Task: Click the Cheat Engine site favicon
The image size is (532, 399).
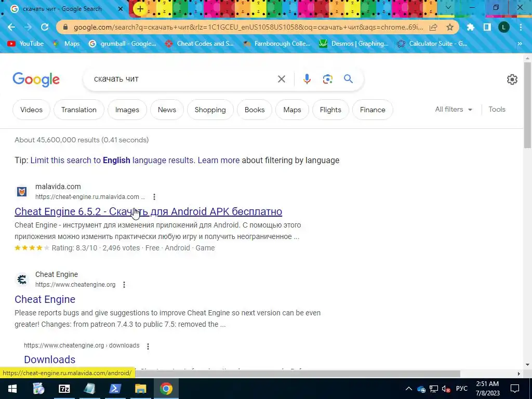Action: (22, 280)
